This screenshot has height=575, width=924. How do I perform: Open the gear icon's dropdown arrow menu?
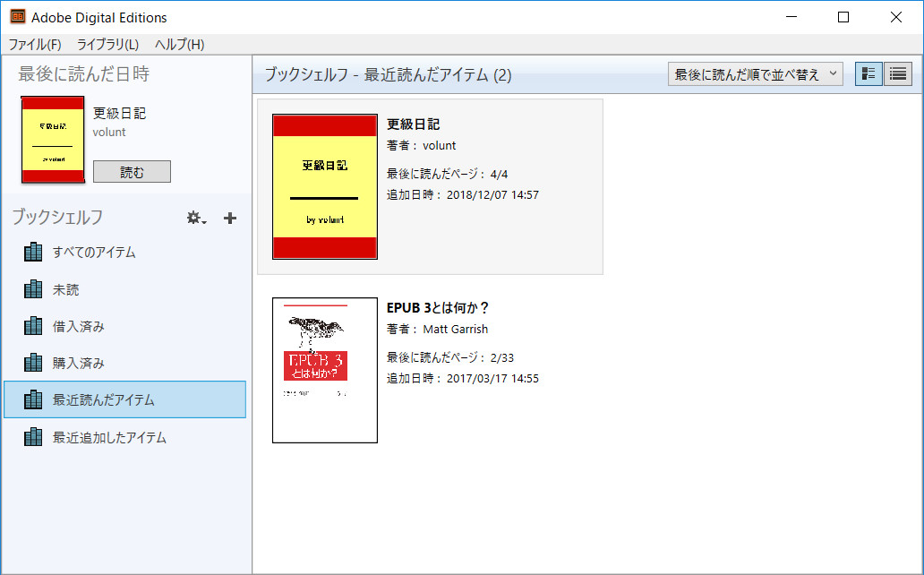(202, 220)
